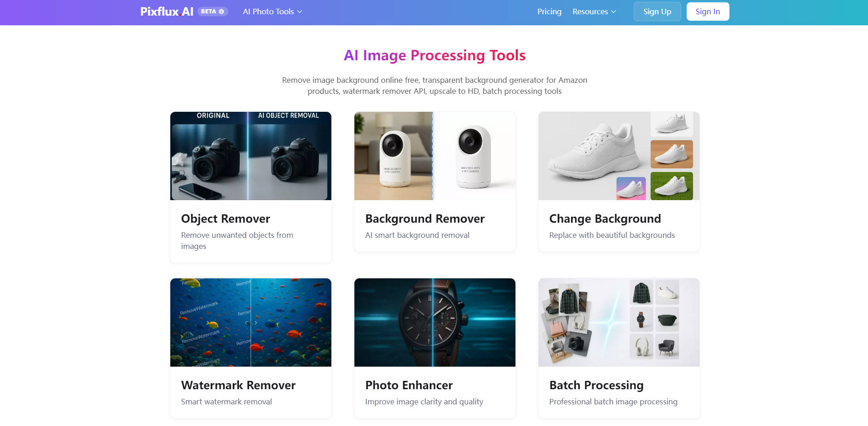Click the watch photo enhancer preview
The image size is (868, 426).
(434, 322)
